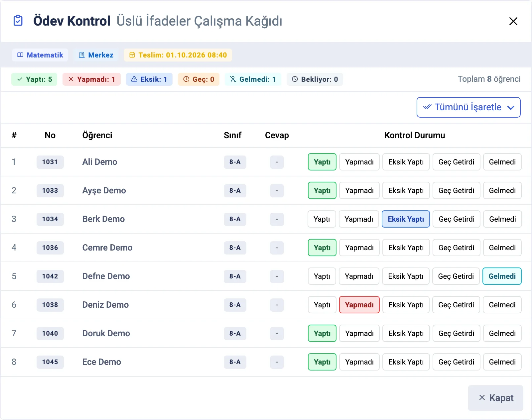Click the calendar icon in Teslim tag

[132, 55]
